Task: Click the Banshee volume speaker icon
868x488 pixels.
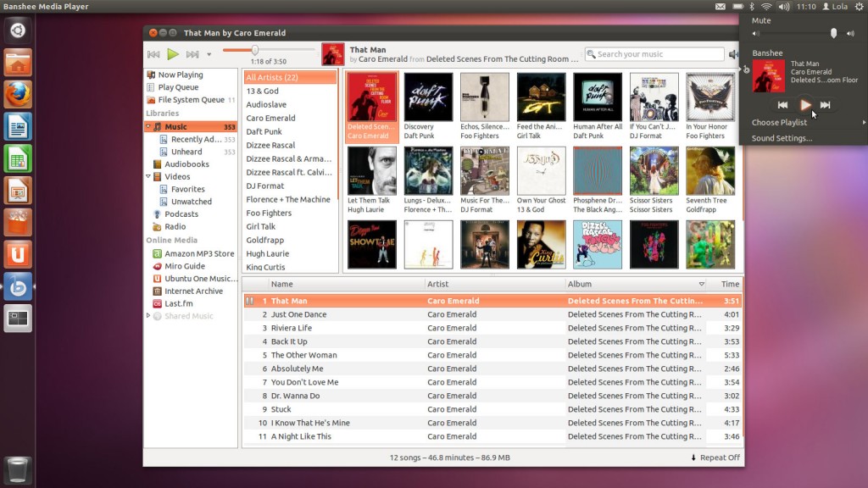Action: [733, 54]
